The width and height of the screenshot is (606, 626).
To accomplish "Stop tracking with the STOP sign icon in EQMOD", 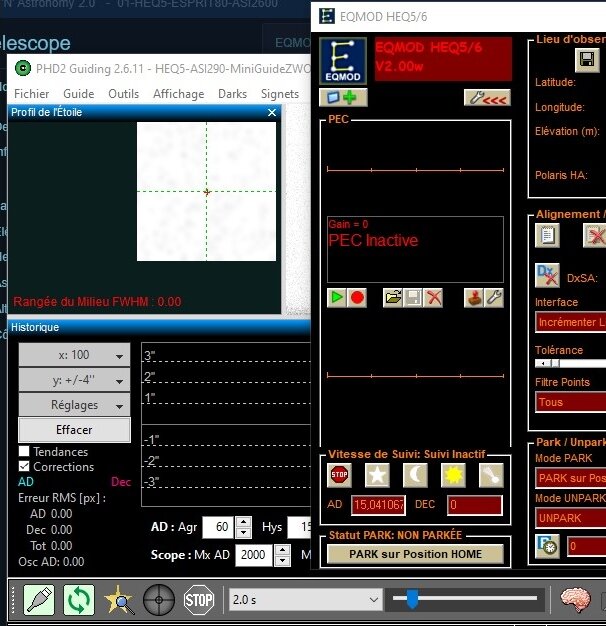I will 339,475.
